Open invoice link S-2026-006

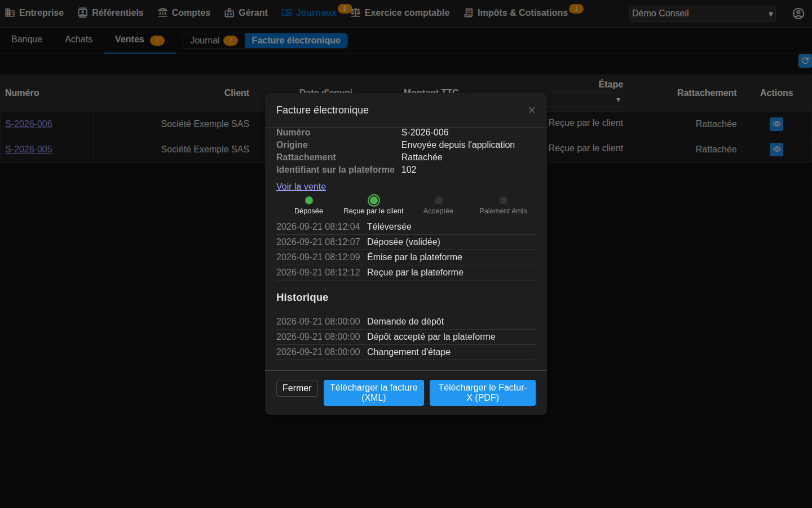pos(29,124)
